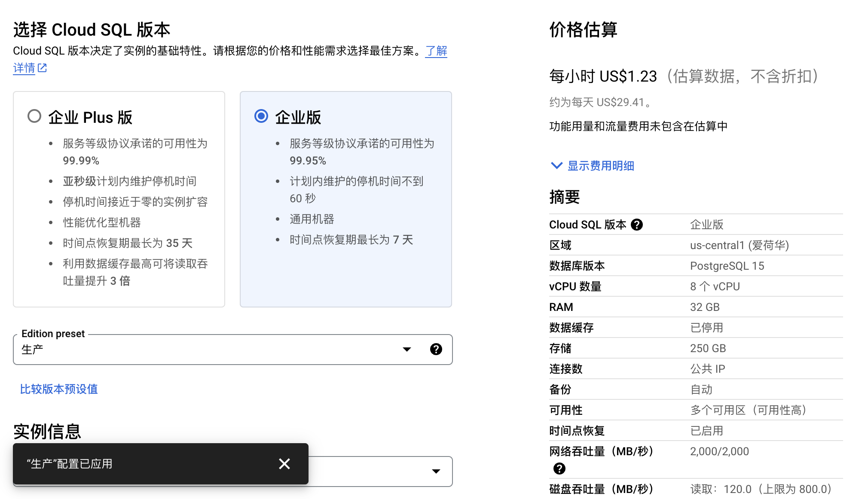Click the 32 GB RAM value

tap(705, 307)
